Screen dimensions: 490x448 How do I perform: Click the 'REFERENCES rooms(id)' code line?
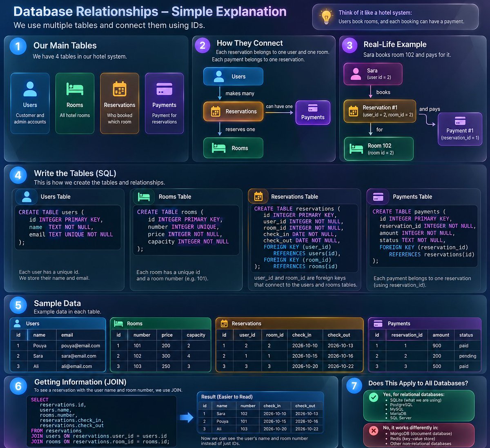(x=305, y=266)
